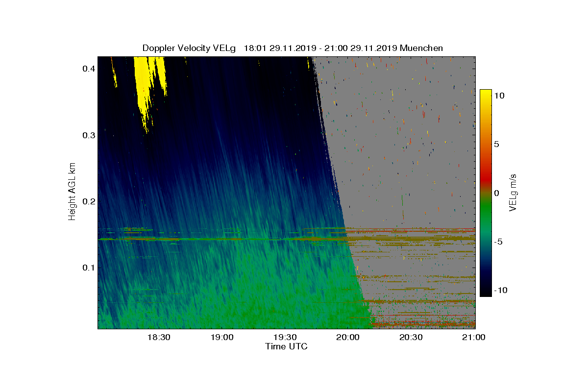Image resolution: width=588 pixels, height=392 pixels.
Task: Click the 19:30 time tick label
Action: tap(285, 337)
